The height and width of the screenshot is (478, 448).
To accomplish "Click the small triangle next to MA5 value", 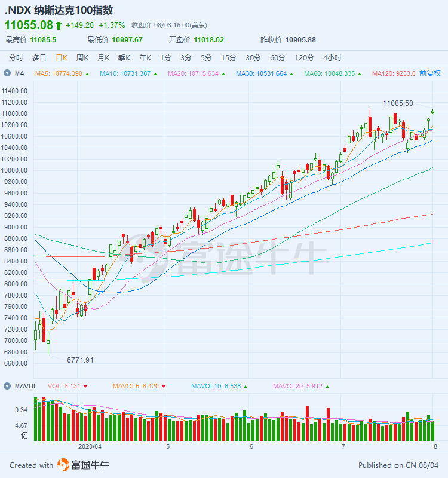I will tap(87, 74).
